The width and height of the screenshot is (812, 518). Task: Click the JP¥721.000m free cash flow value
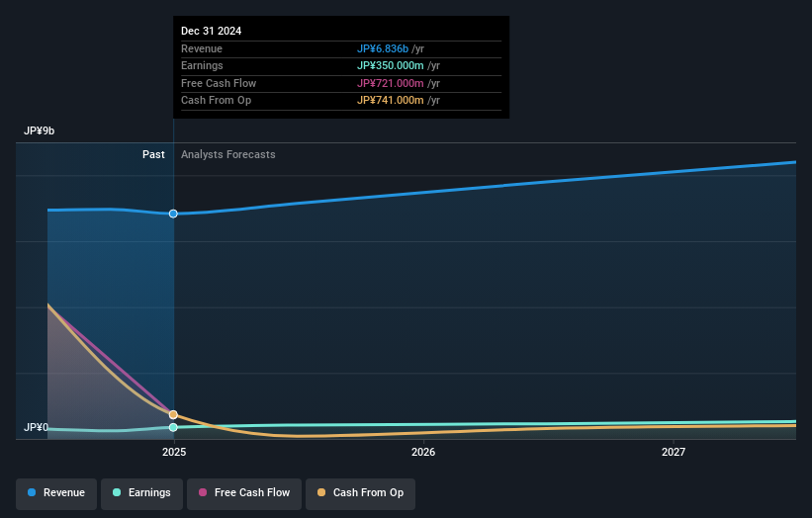pyautogui.click(x=391, y=83)
